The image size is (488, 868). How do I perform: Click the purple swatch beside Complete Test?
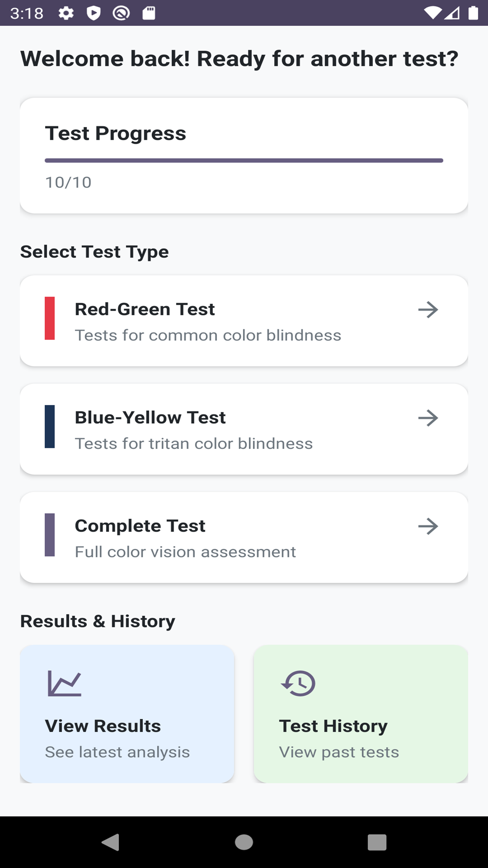pos(50,535)
